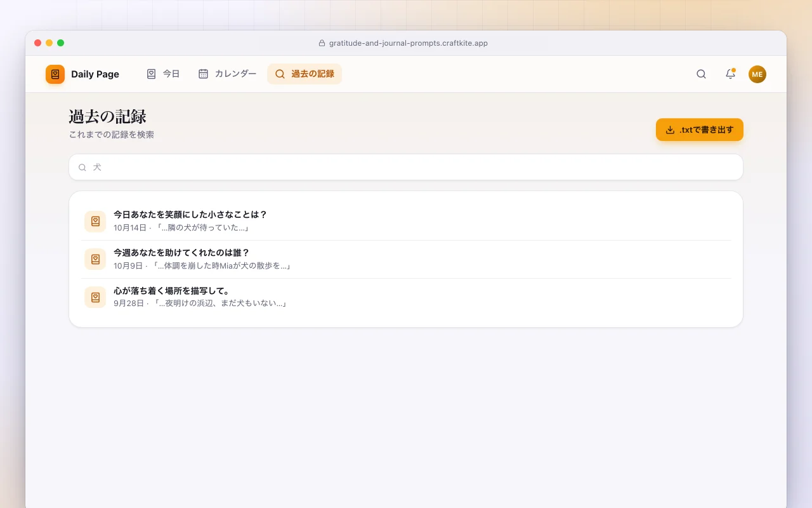812x508 pixels.
Task: Close the browser window with the red button
Action: pyautogui.click(x=37, y=43)
